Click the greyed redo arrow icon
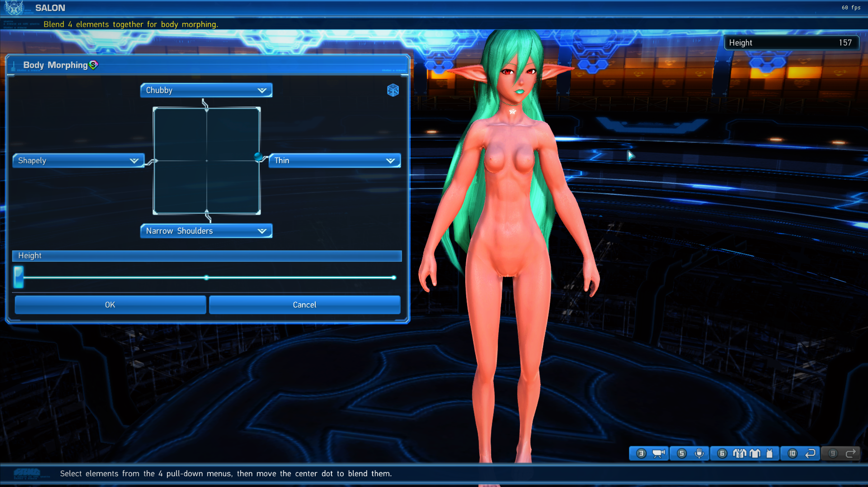The height and width of the screenshot is (487, 868). 850,453
